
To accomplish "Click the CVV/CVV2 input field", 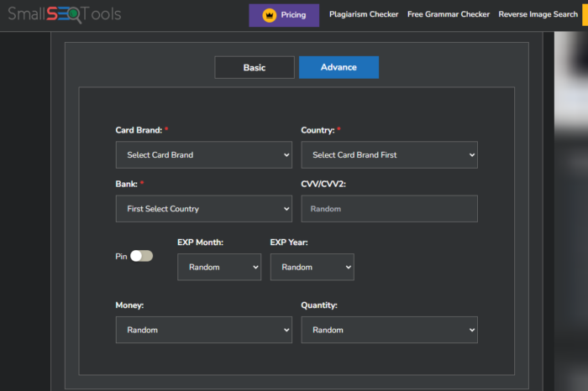I will (389, 209).
